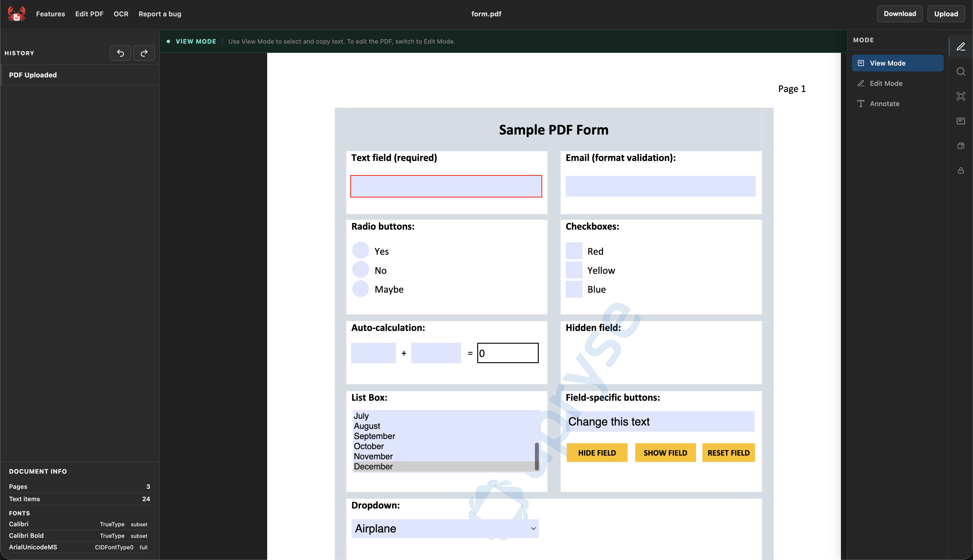Click the Pages count row
The width and height of the screenshot is (973, 560).
(x=79, y=487)
